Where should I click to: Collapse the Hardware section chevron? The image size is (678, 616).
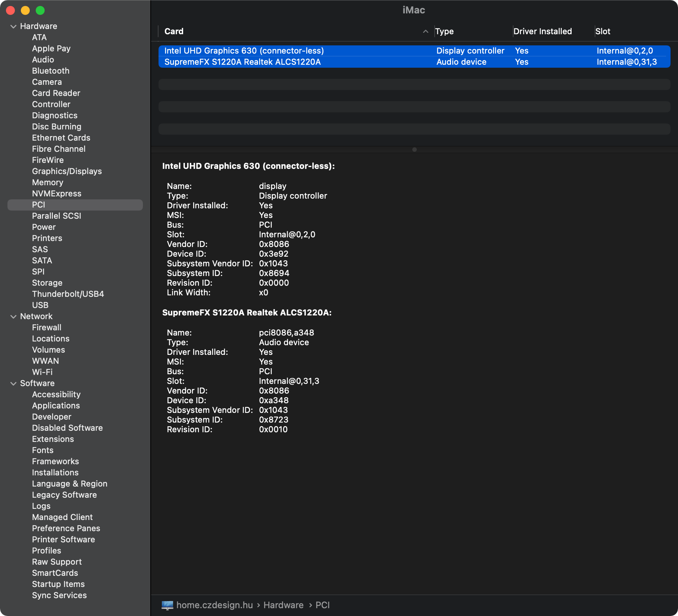click(13, 26)
